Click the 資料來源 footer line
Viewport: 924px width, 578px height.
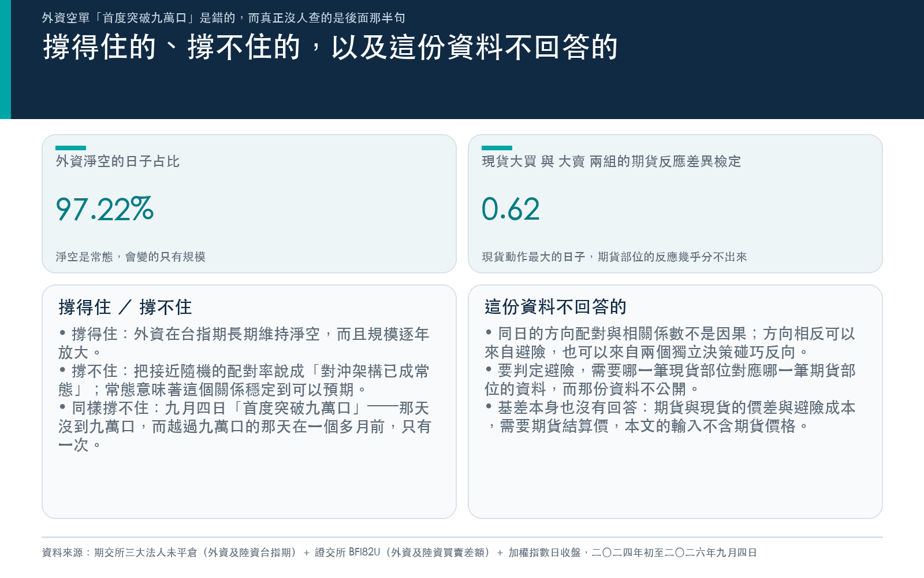tap(400, 553)
